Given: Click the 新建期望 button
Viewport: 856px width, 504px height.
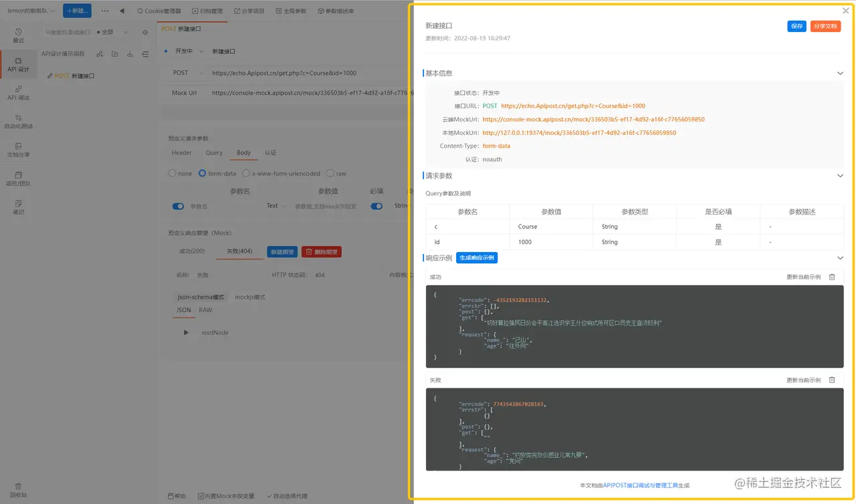Looking at the screenshot, I should pyautogui.click(x=282, y=252).
